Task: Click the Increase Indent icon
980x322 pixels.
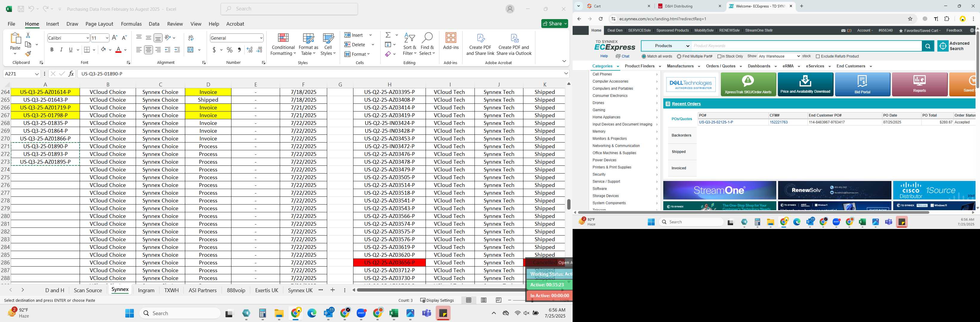Action: click(177, 50)
